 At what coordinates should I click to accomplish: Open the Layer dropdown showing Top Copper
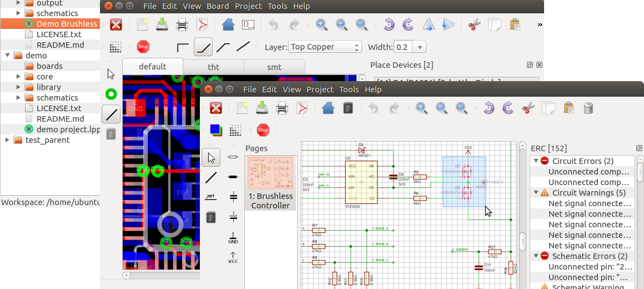325,47
